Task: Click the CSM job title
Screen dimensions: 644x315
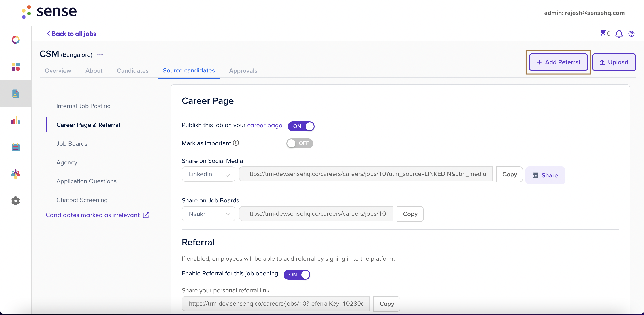Action: pyautogui.click(x=49, y=54)
